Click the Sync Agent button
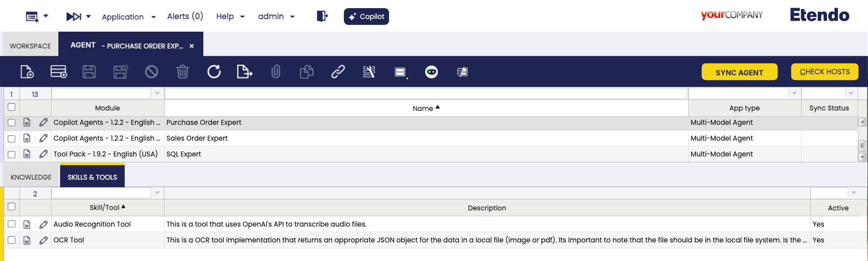Image resolution: width=868 pixels, height=261 pixels. 739,72
